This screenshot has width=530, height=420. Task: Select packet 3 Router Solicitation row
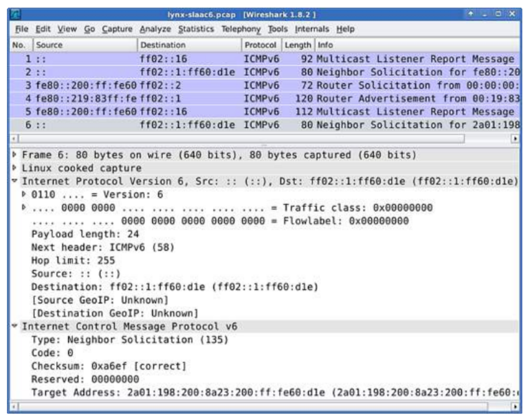[x=267, y=85]
